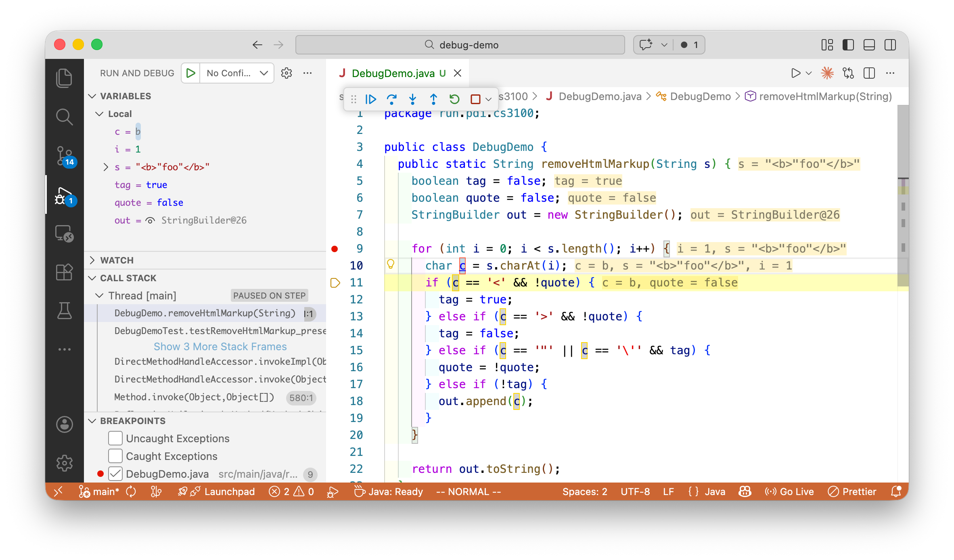Click the red breakpoint dot on line 9
Image resolution: width=954 pixels, height=560 pixels.
335,249
